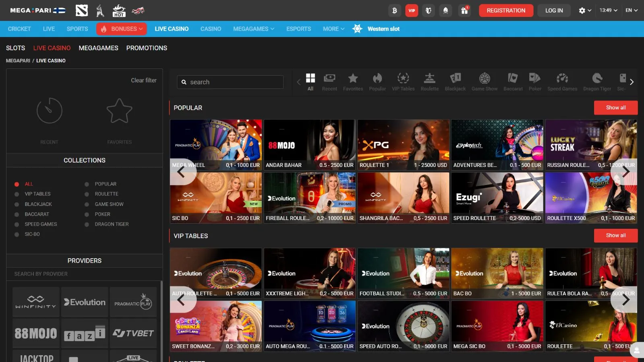Select the VIP Tables collection radio button
Image resolution: width=644 pixels, height=362 pixels.
click(x=17, y=194)
